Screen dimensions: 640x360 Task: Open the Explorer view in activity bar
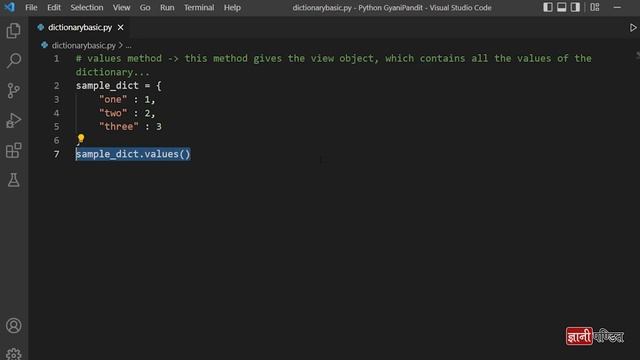point(13,31)
